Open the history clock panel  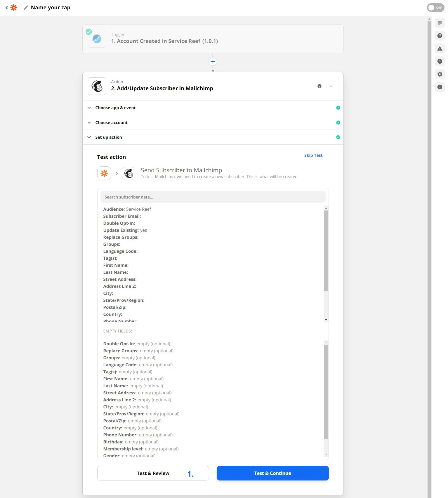click(x=440, y=61)
